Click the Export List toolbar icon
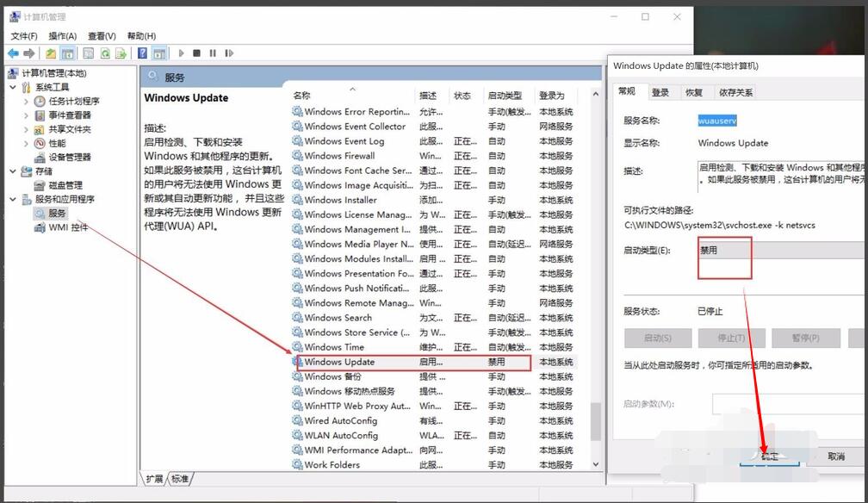Image resolution: width=868 pixels, height=503 pixels. click(121, 53)
